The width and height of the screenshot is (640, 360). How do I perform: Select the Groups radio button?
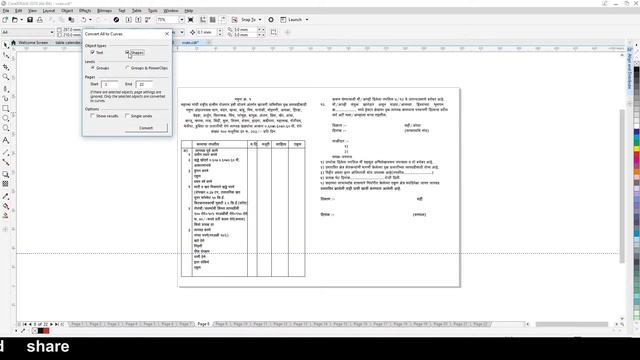(x=93, y=68)
